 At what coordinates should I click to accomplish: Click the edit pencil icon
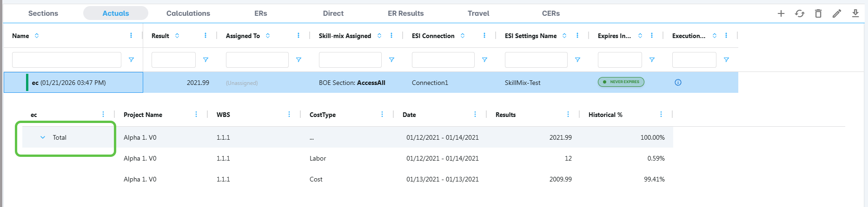coord(837,13)
